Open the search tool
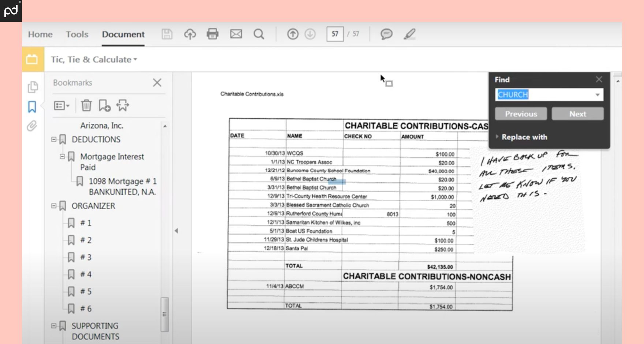This screenshot has width=644, height=344. [259, 34]
